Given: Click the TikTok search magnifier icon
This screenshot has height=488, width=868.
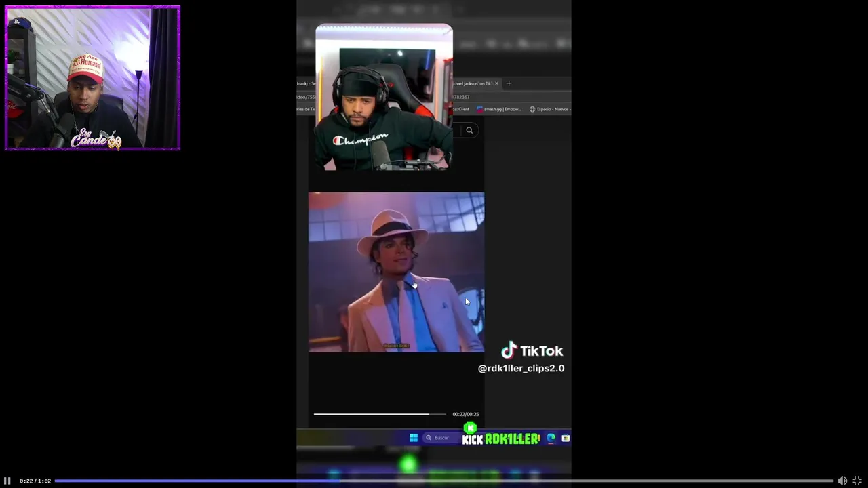Looking at the screenshot, I should (469, 130).
